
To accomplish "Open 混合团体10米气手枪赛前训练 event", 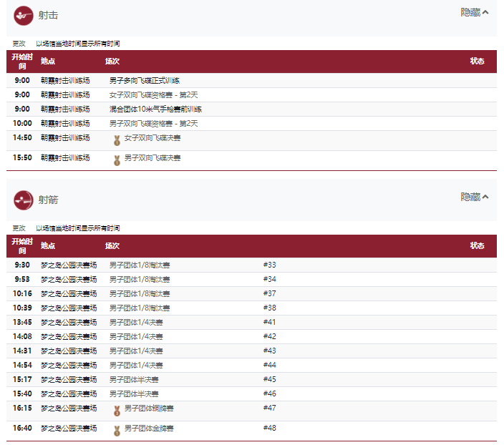I will tap(155, 109).
